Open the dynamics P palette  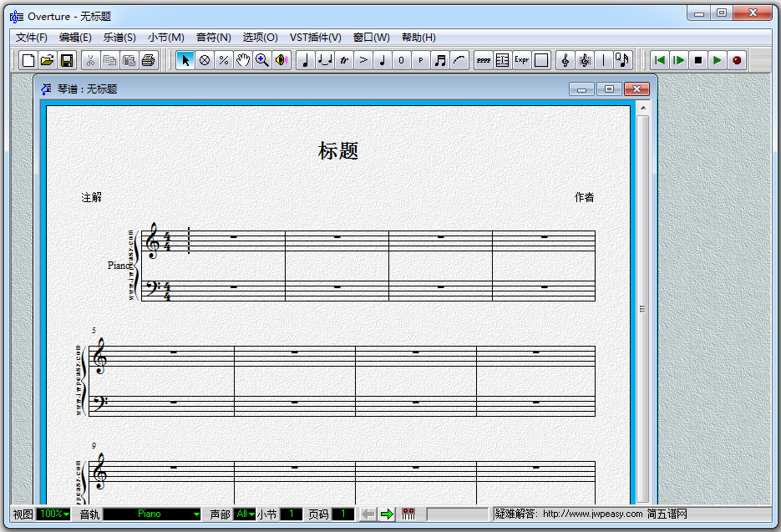tap(421, 60)
